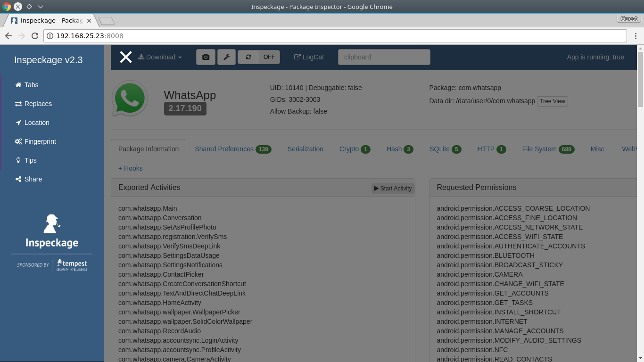The height and width of the screenshot is (362, 644).
Task: Switch to the Hash tab
Action: [400, 149]
